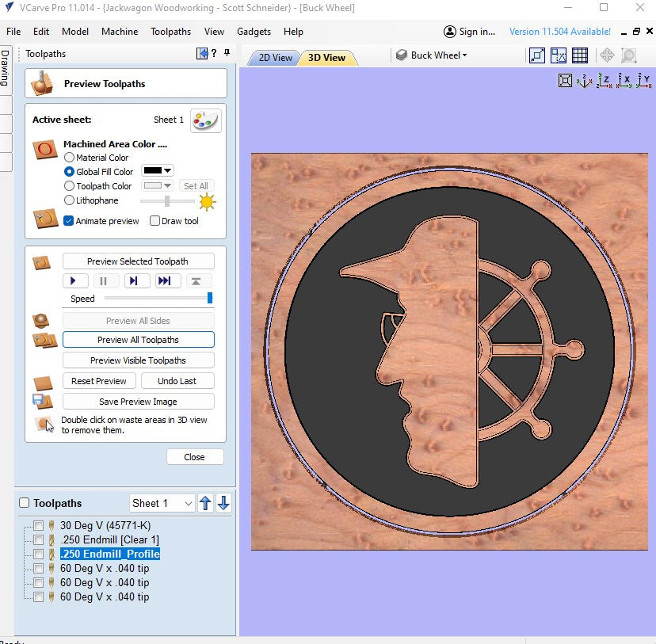Click the view along X axis icon
656x644 pixels.
625,80
